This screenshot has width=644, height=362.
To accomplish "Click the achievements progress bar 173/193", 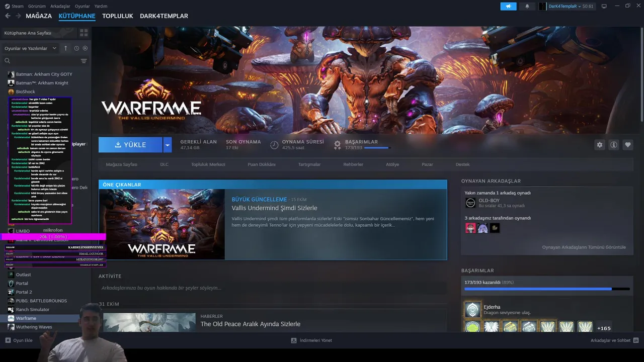I will tap(547, 289).
